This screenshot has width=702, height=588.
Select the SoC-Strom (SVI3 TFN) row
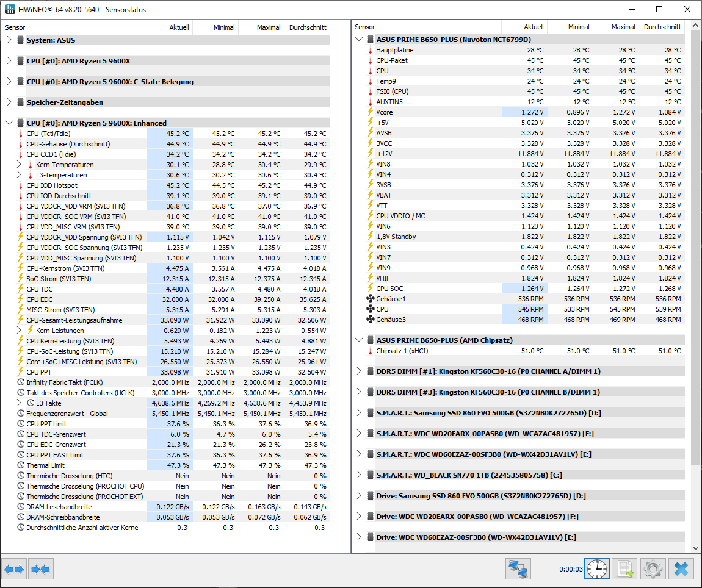click(172, 278)
